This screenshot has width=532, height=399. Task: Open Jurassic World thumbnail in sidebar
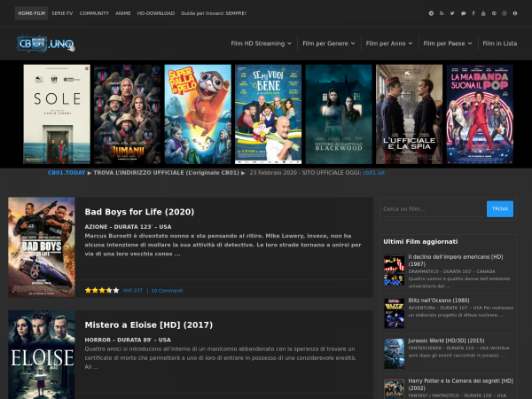pyautogui.click(x=394, y=352)
